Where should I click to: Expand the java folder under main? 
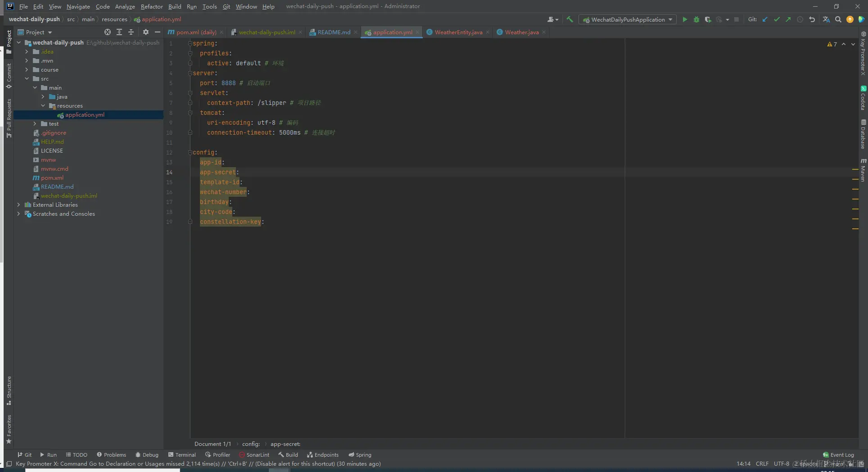click(43, 97)
